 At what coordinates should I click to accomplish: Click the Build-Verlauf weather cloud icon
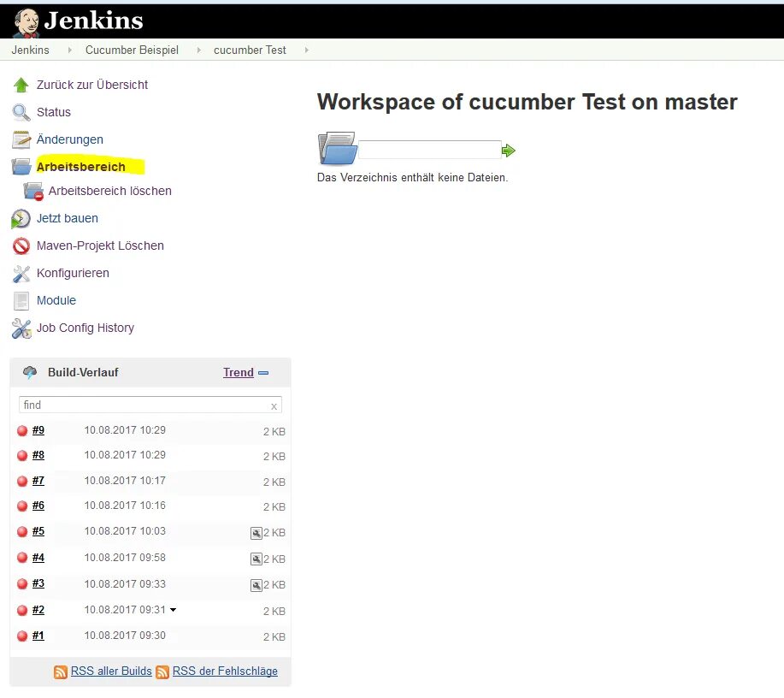coord(30,372)
